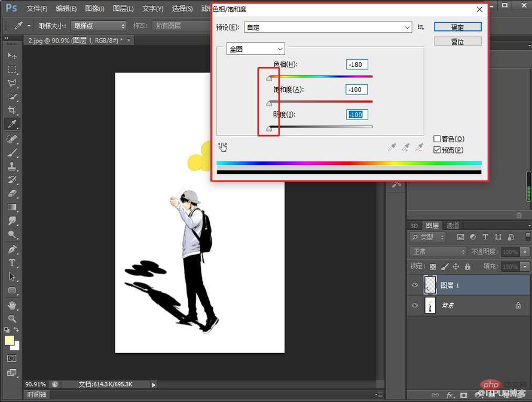Select the Rectangular Marquee tool
Image resolution: width=532 pixels, height=402 pixels.
click(12, 69)
